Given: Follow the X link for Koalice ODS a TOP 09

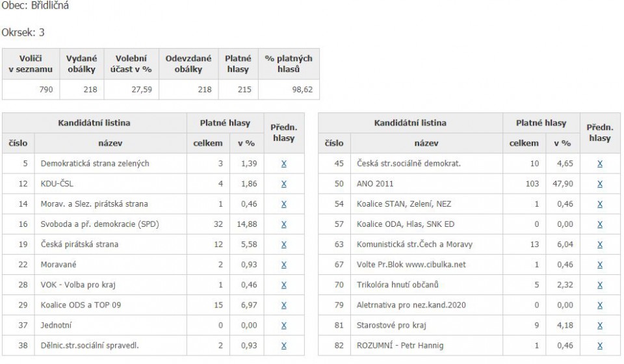Looking at the screenshot, I should point(284,305).
